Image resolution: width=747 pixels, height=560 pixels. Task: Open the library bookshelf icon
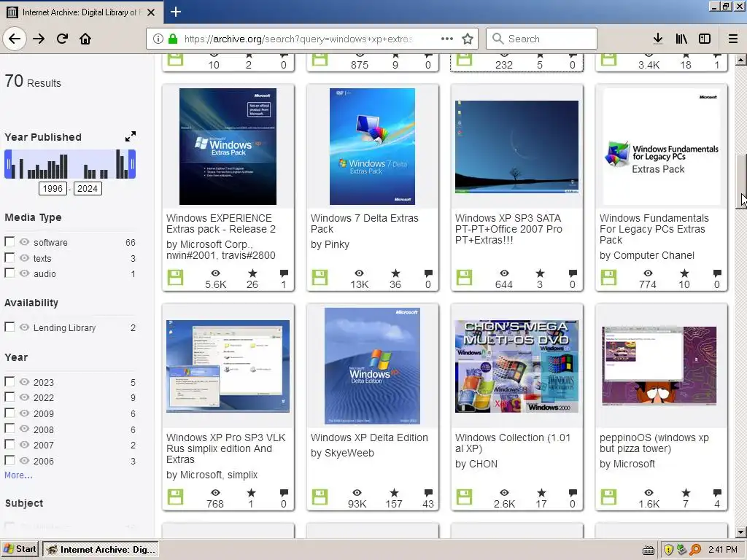[x=681, y=39]
